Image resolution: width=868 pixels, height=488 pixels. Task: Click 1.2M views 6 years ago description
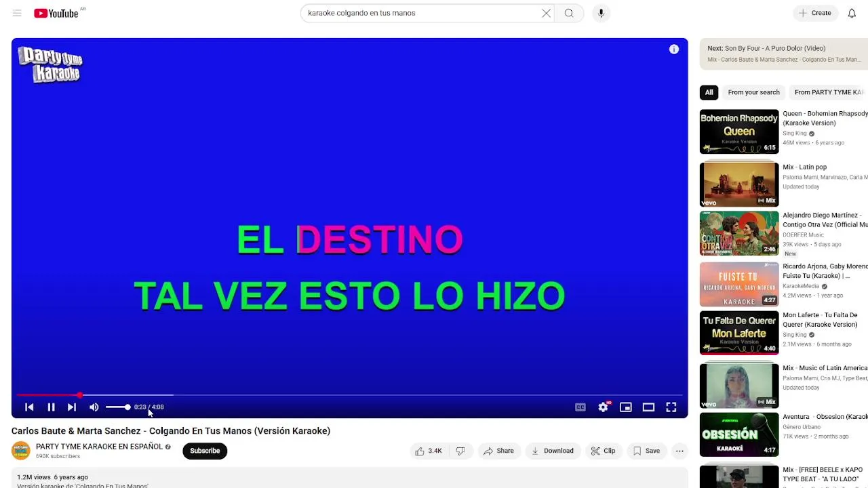tap(52, 477)
